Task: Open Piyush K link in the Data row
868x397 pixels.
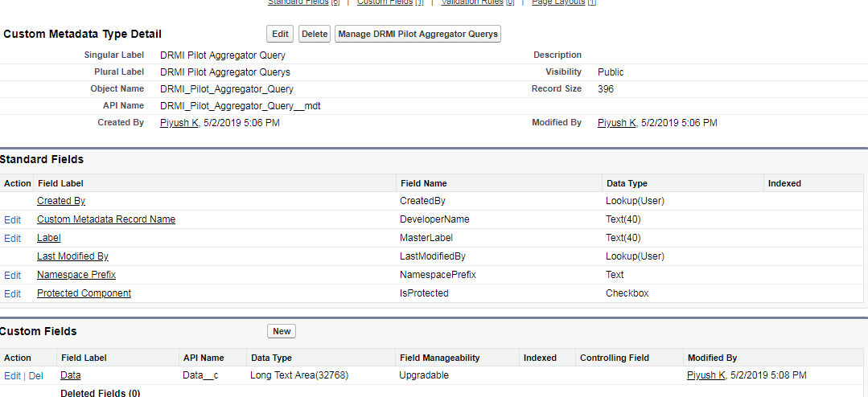Action: (x=706, y=375)
